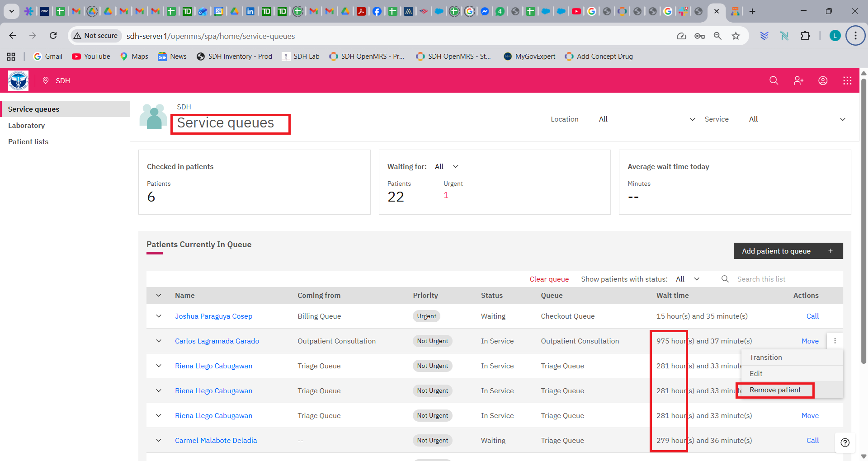Open Laboratory in the left sidebar
Viewport: 868px width, 461px height.
pyautogui.click(x=27, y=126)
